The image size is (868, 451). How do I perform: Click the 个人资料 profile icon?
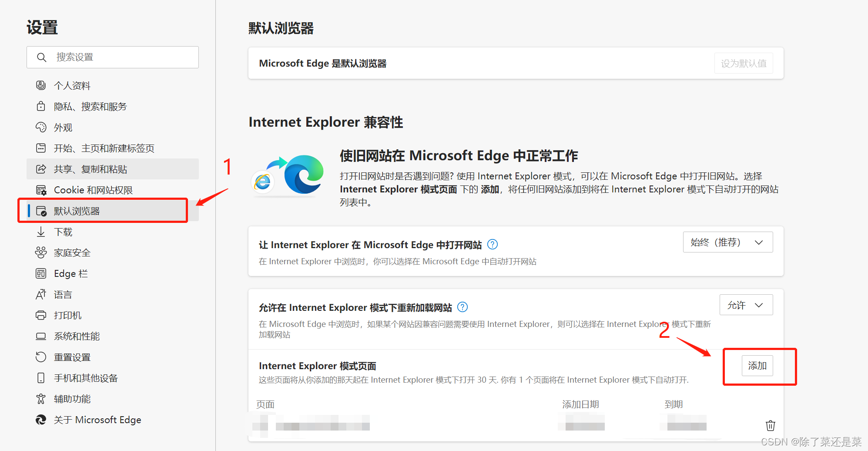(x=41, y=85)
